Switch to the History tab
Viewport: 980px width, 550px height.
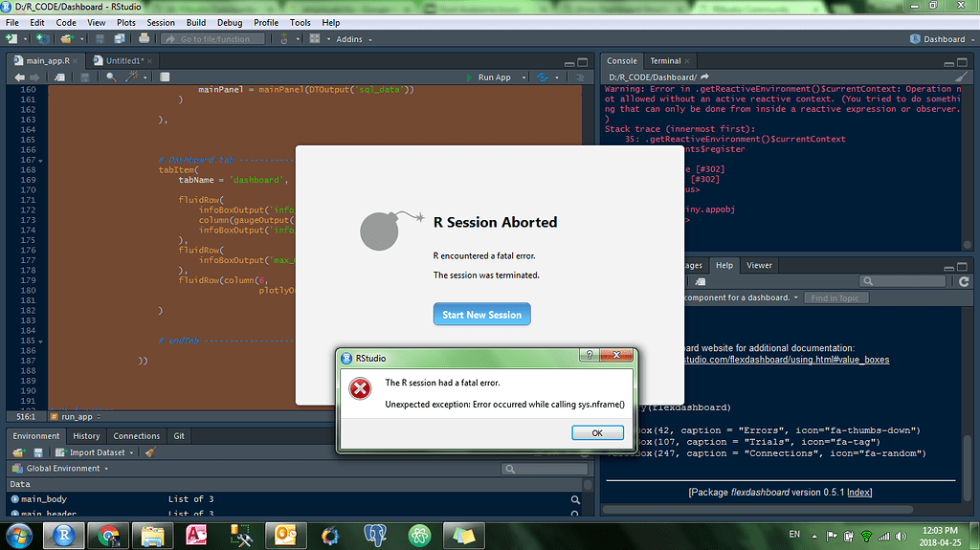(86, 435)
